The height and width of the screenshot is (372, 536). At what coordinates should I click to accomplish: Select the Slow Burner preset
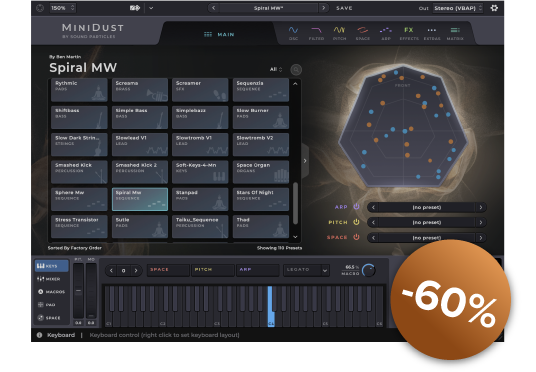pyautogui.click(x=261, y=117)
